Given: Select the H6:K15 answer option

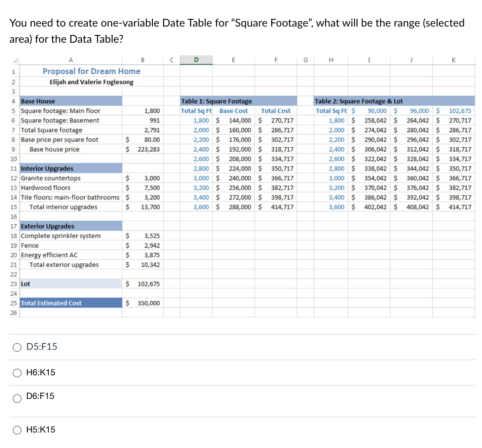Looking at the screenshot, I should (17, 373).
